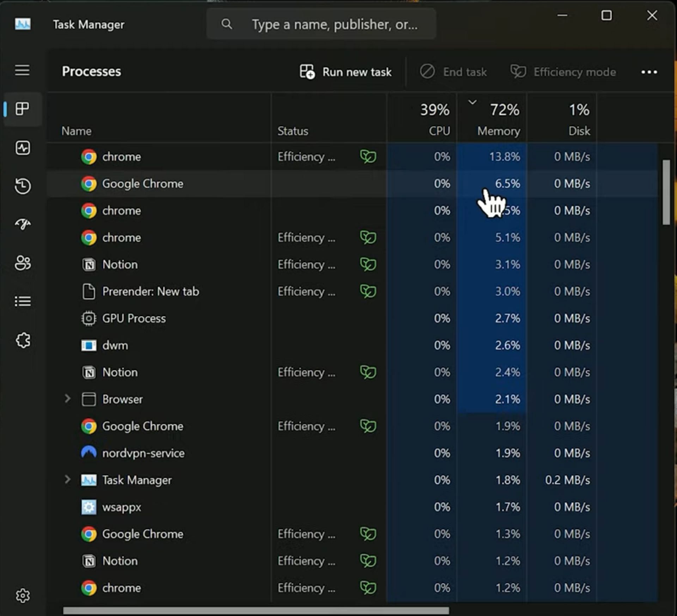
Task: Click the Performance monitoring icon
Action: coord(23,147)
